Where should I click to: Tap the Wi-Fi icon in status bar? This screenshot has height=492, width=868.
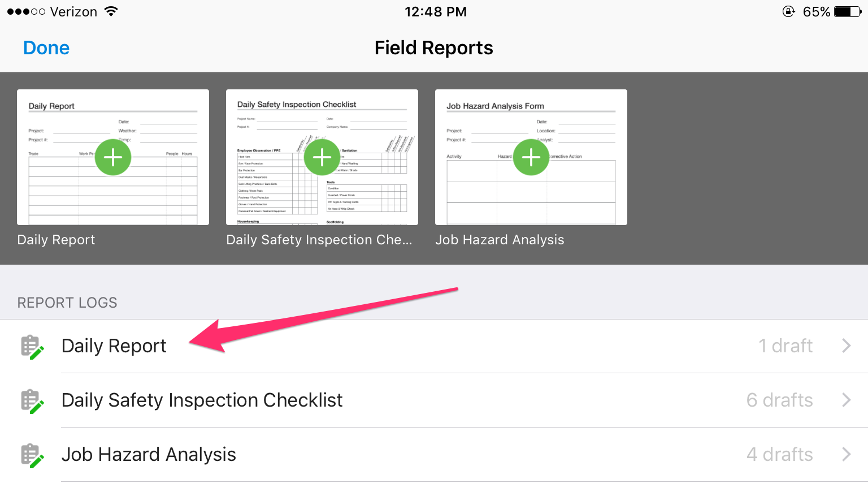111,11
